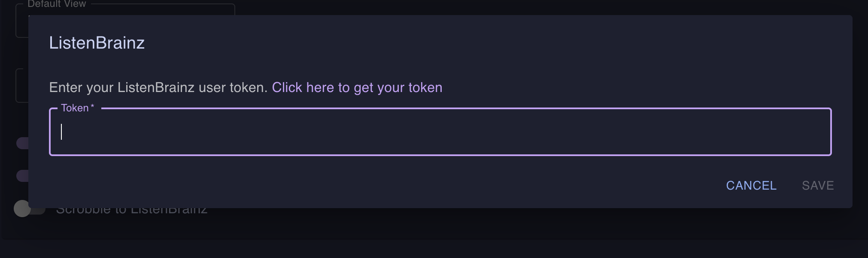Screen dimensions: 868x258
Task: Click the 'Token *' floating label
Action: coord(75,108)
